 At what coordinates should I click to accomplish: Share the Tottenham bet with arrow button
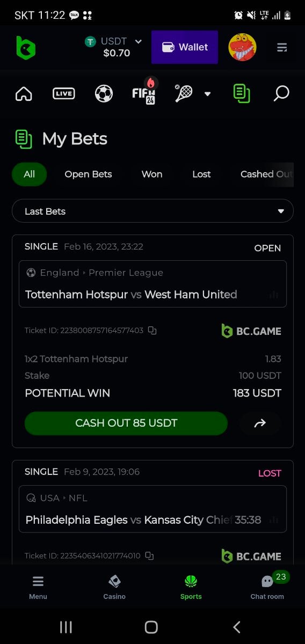(x=260, y=423)
